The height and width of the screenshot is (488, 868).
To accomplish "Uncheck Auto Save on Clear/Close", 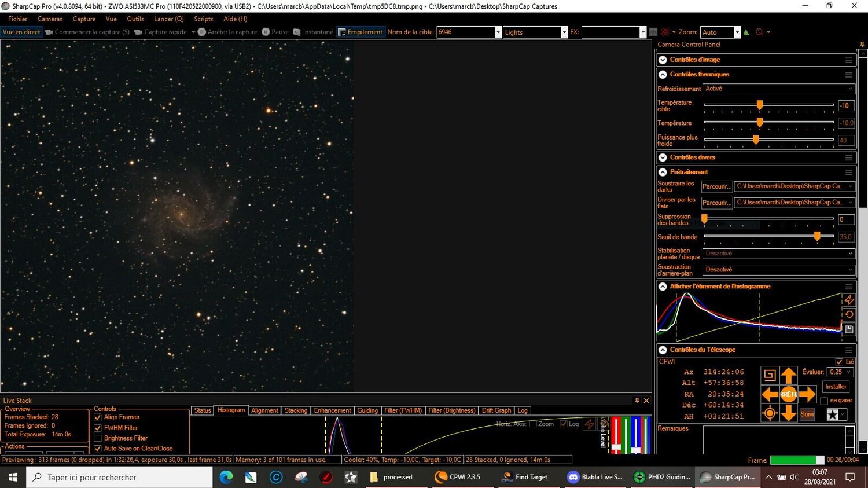I will coord(97,448).
